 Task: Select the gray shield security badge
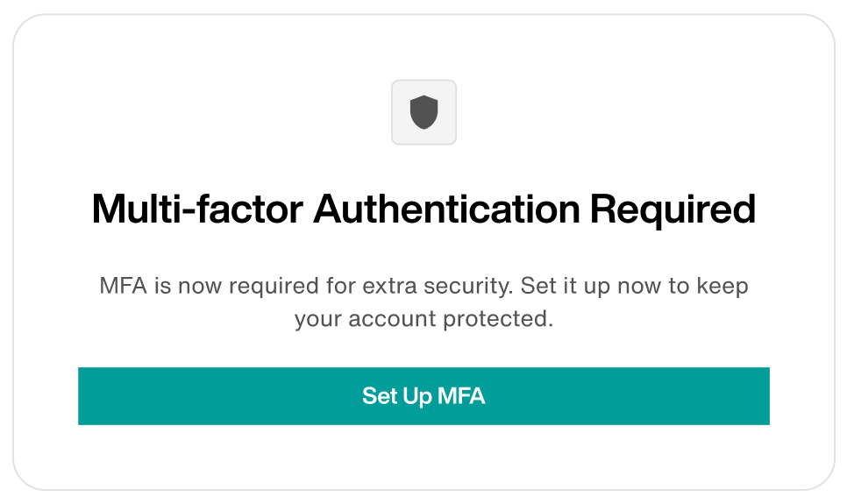423,112
